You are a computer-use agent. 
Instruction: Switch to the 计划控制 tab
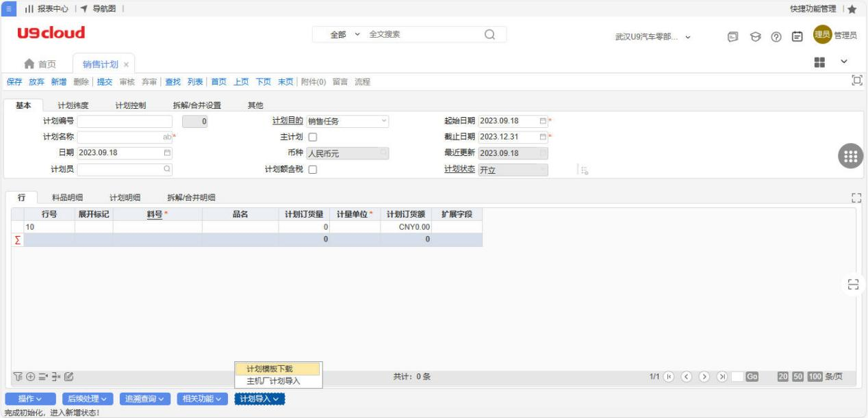pyautogui.click(x=131, y=105)
